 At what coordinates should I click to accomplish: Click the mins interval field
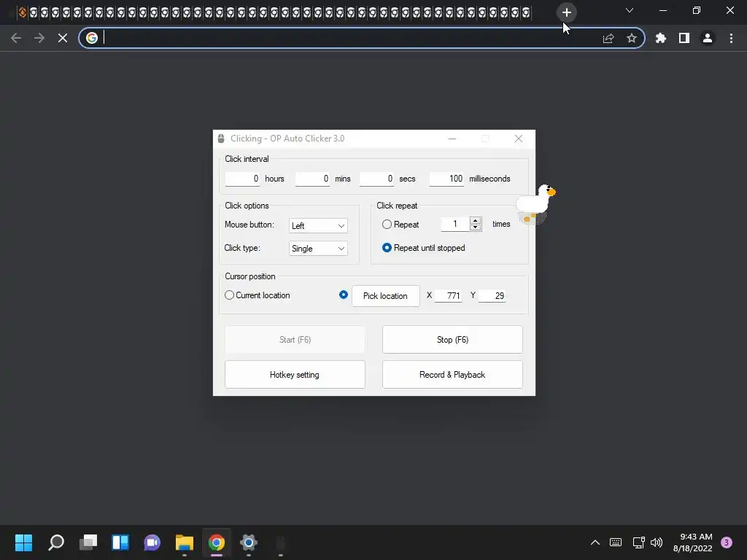[312, 179]
